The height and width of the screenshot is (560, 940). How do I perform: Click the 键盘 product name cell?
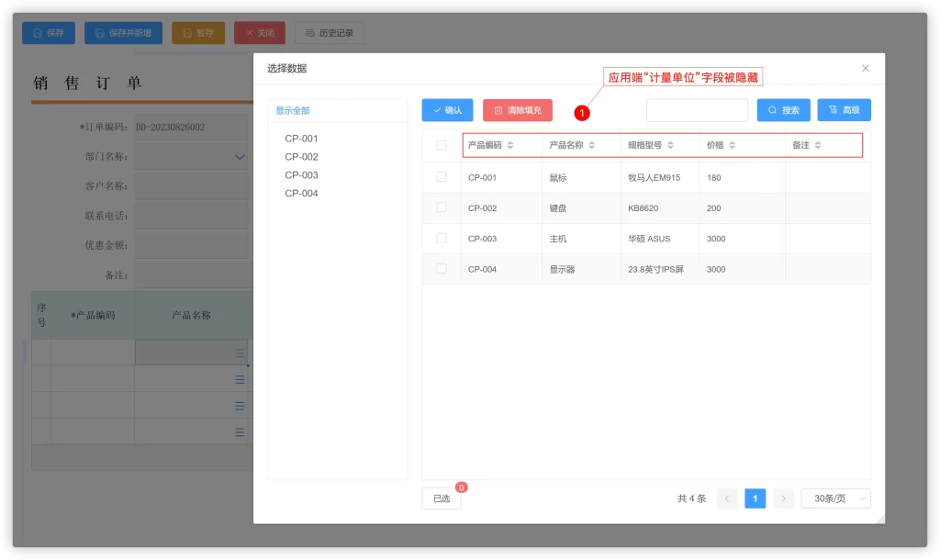[x=581, y=208]
